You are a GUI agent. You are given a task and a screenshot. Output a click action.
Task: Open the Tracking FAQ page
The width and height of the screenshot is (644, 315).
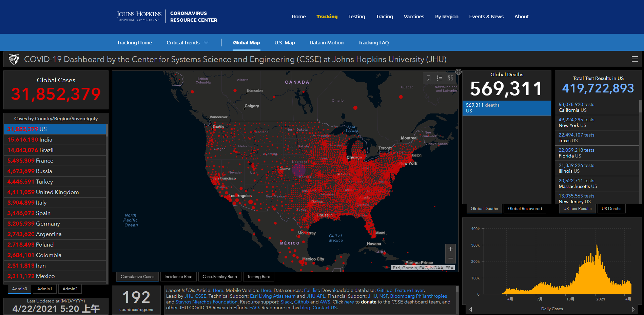[373, 43]
